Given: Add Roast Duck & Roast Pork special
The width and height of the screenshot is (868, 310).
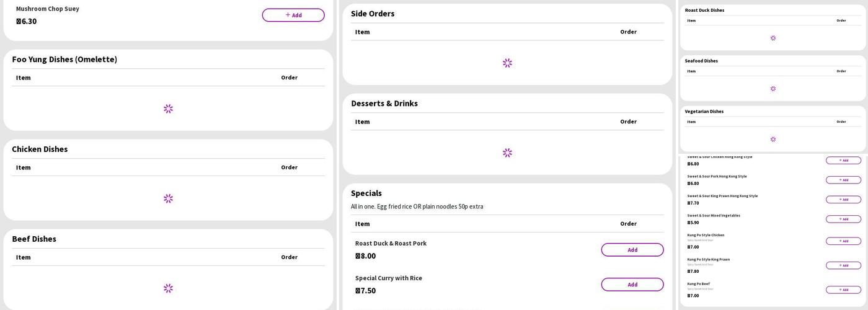Looking at the screenshot, I should 632,250.
